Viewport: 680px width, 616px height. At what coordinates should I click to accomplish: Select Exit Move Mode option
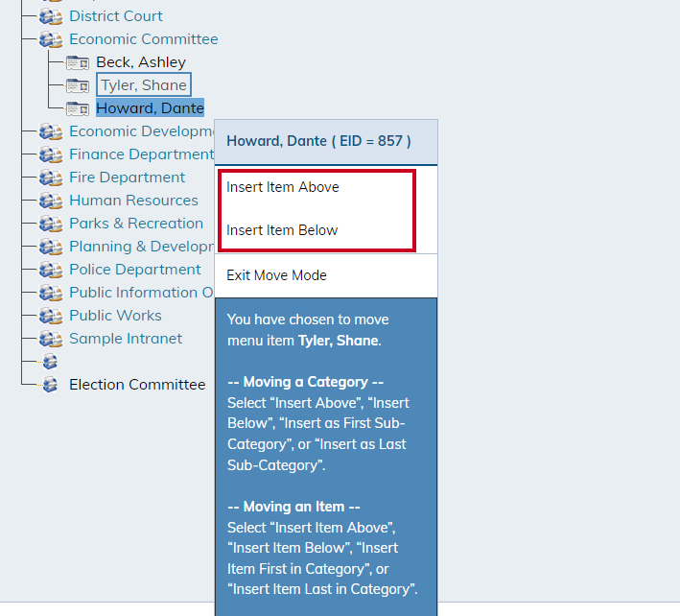click(276, 275)
